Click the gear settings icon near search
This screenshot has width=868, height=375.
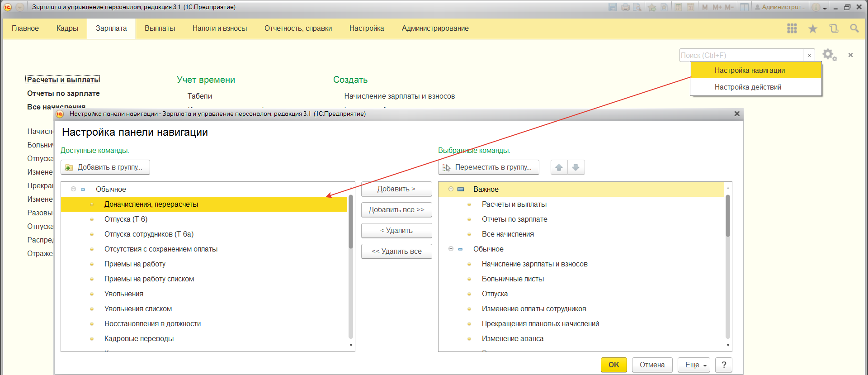829,55
